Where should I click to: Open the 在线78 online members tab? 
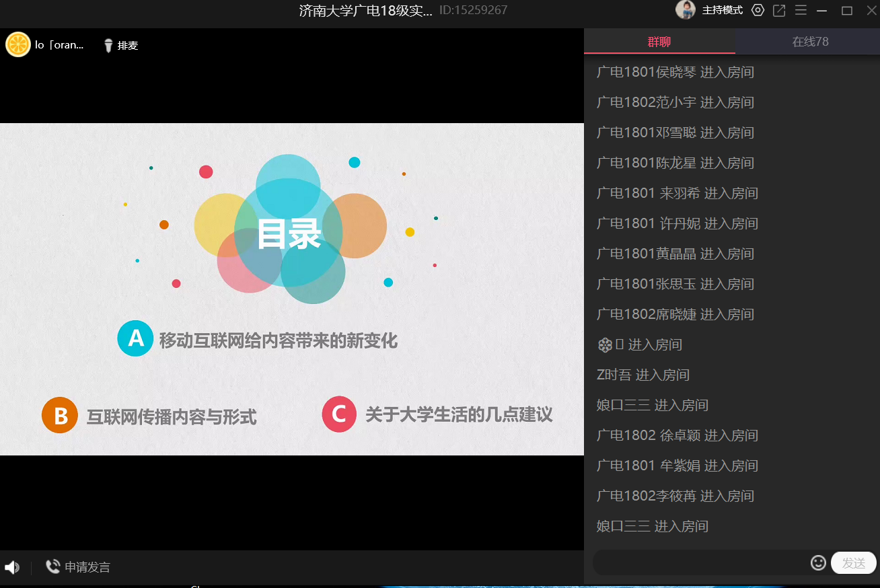tap(809, 42)
